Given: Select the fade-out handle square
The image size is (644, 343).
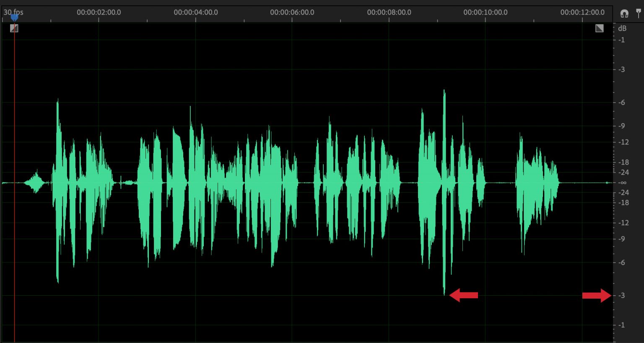Looking at the screenshot, I should pyautogui.click(x=600, y=28).
